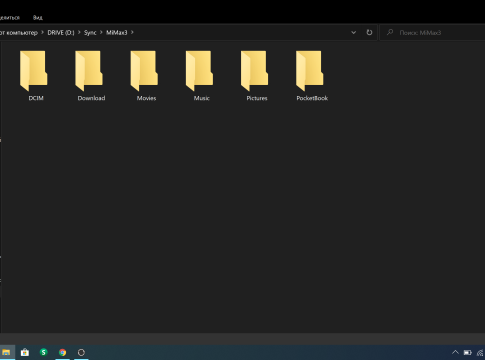
Task: Click MiMax3 breadcrumb segment
Action: tap(117, 33)
